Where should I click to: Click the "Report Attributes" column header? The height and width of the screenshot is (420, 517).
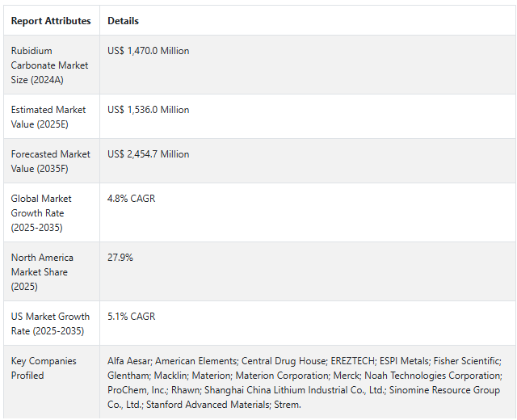pyautogui.click(x=51, y=21)
